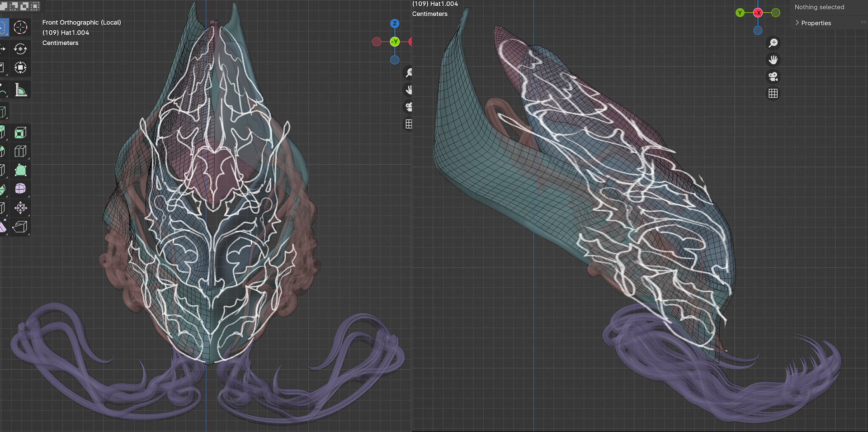Toggle perspective grid icon in left viewport
This screenshot has width=868, height=432.
(x=408, y=124)
